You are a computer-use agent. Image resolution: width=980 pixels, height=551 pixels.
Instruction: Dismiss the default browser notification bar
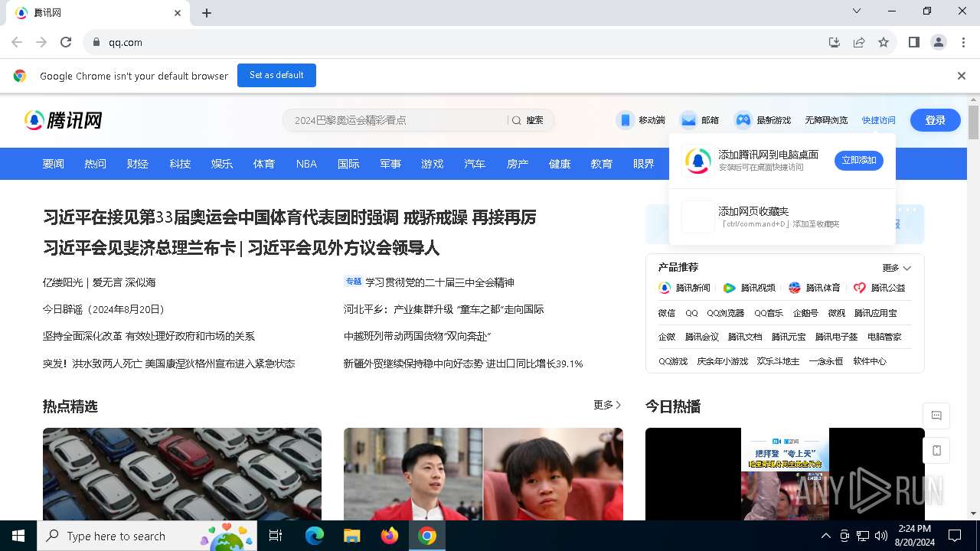[x=962, y=76]
